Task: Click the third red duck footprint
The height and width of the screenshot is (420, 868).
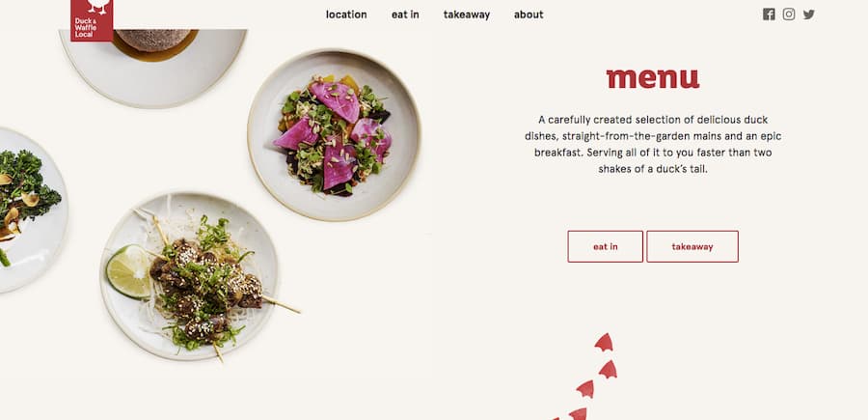Action: tap(585, 389)
